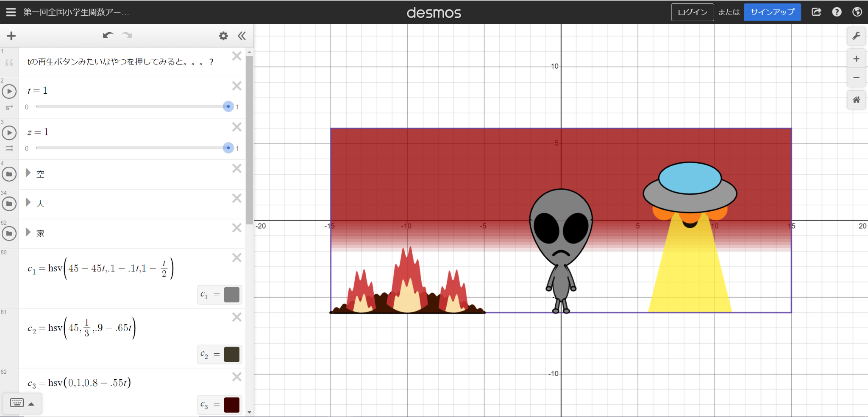This screenshot has height=417, width=868.
Task: Open the hamburger main menu
Action: pos(11,12)
